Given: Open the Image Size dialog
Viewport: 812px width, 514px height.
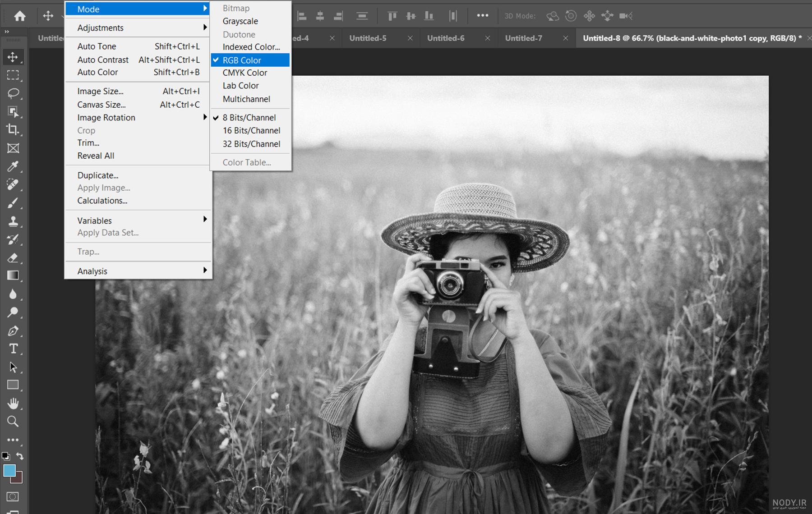Looking at the screenshot, I should (x=138, y=91).
